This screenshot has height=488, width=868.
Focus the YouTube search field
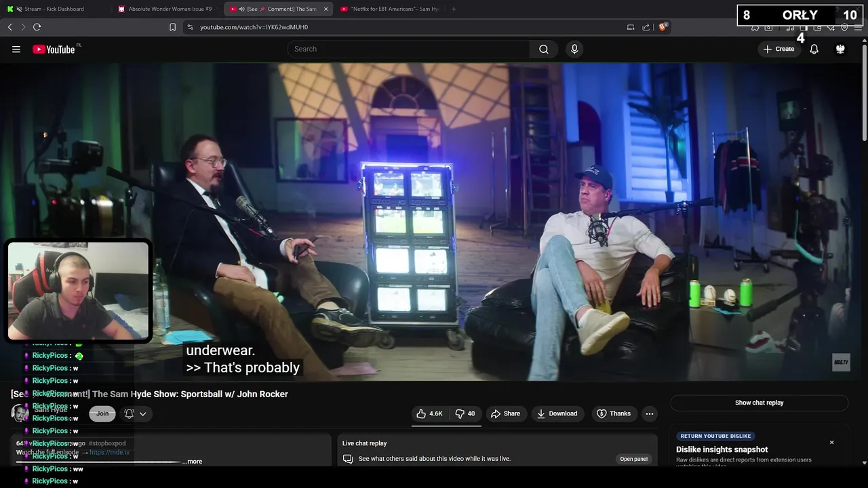(408, 49)
